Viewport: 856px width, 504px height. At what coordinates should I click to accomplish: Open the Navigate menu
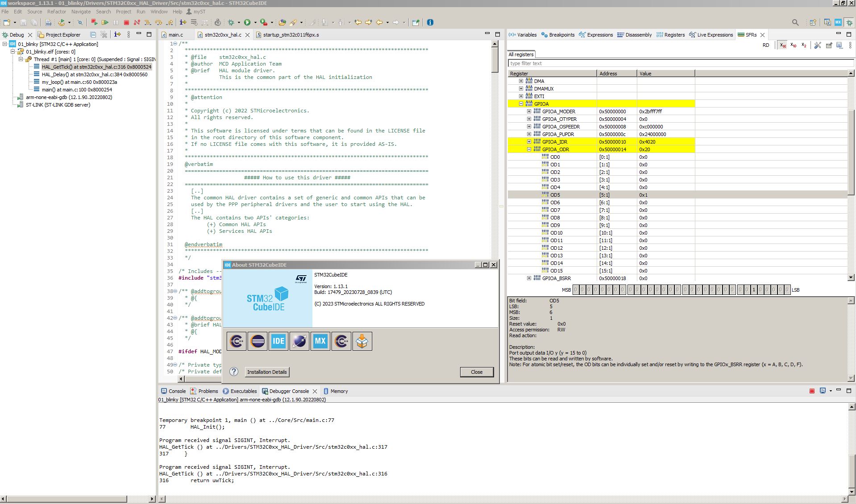click(x=81, y=12)
